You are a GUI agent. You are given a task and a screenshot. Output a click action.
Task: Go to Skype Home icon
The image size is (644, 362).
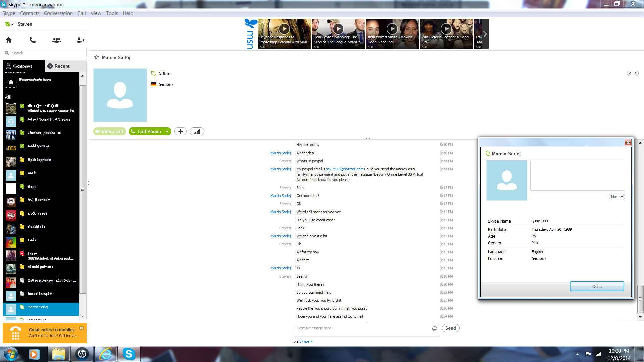click(9, 40)
